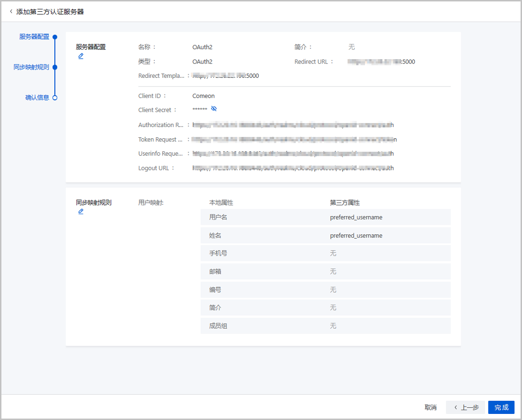Edit the 服务器配置 section via pencil icon
The height and width of the screenshot is (420, 522).
[x=81, y=56]
